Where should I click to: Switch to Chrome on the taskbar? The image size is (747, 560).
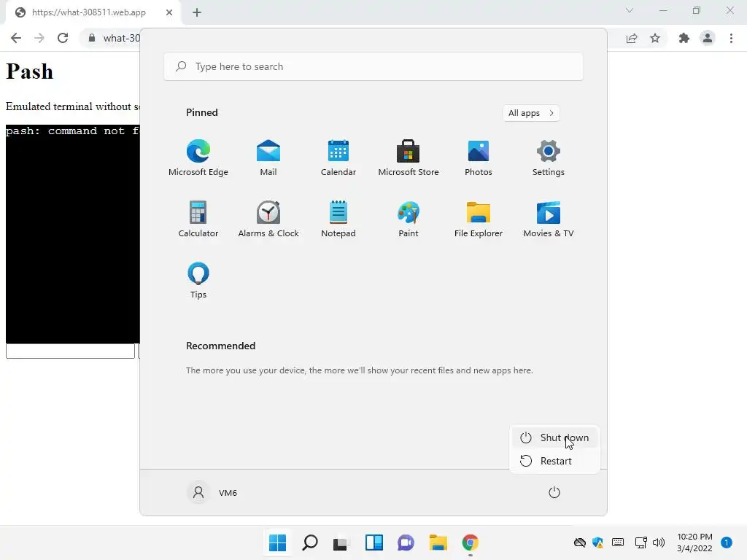tap(471, 542)
